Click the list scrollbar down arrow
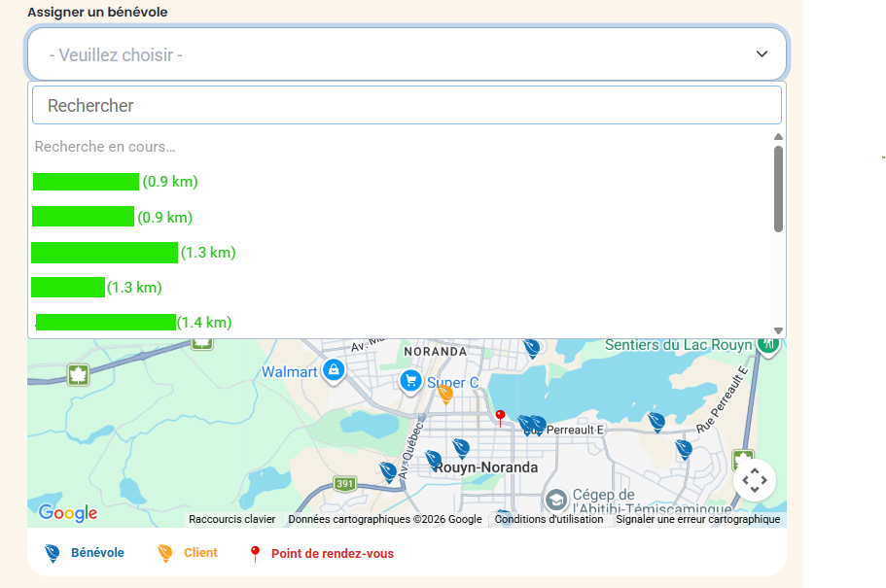 tap(778, 331)
